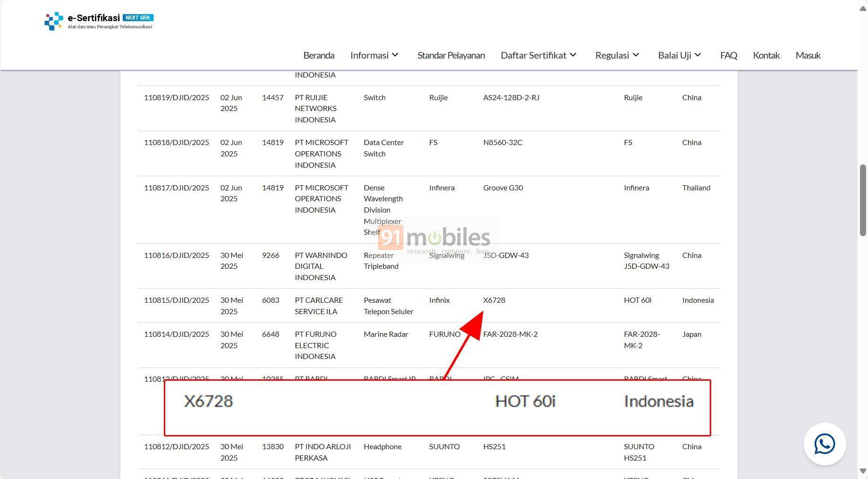Click PT WARNINDO DIGITAL INDONESIA cell
This screenshot has height=479, width=868.
321,266
